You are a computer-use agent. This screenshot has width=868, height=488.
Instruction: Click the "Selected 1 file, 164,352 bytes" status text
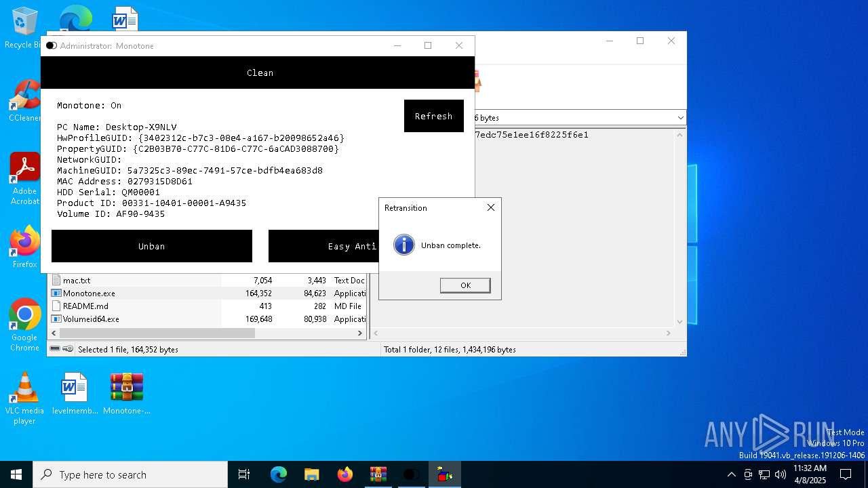point(128,350)
